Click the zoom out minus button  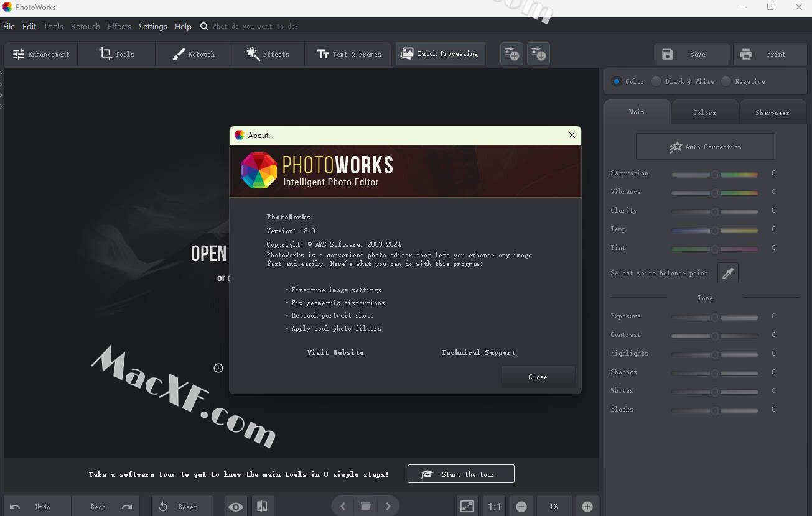521,507
